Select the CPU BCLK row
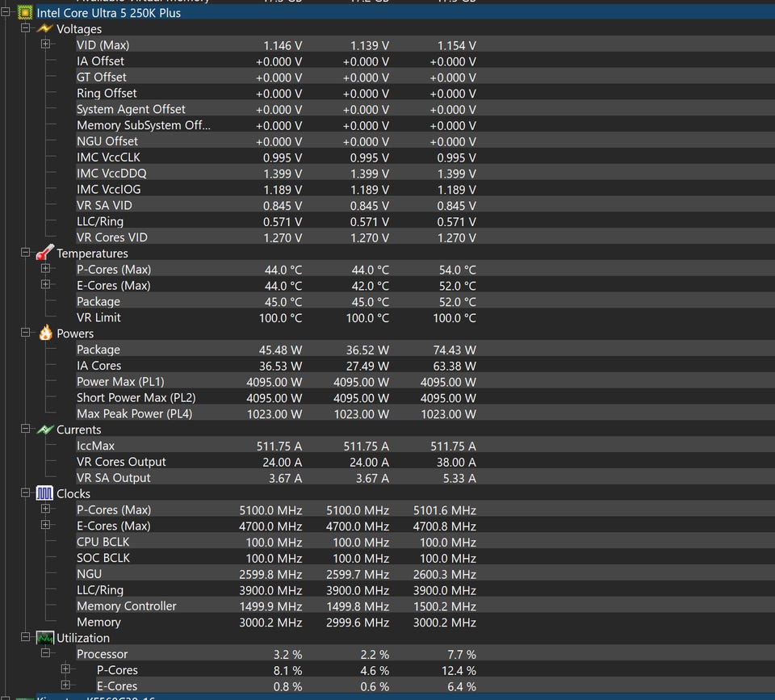Screen dimensions: 775x700 (425, 542)
